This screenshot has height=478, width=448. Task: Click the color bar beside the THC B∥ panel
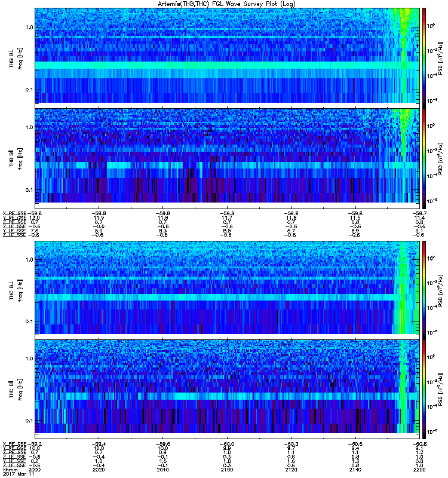424,390
